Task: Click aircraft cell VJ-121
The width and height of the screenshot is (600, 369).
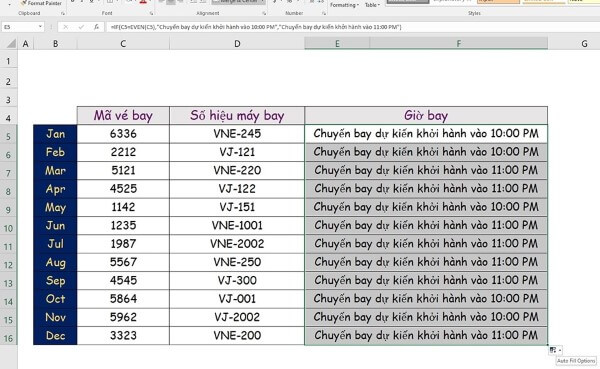Action: coord(237,152)
